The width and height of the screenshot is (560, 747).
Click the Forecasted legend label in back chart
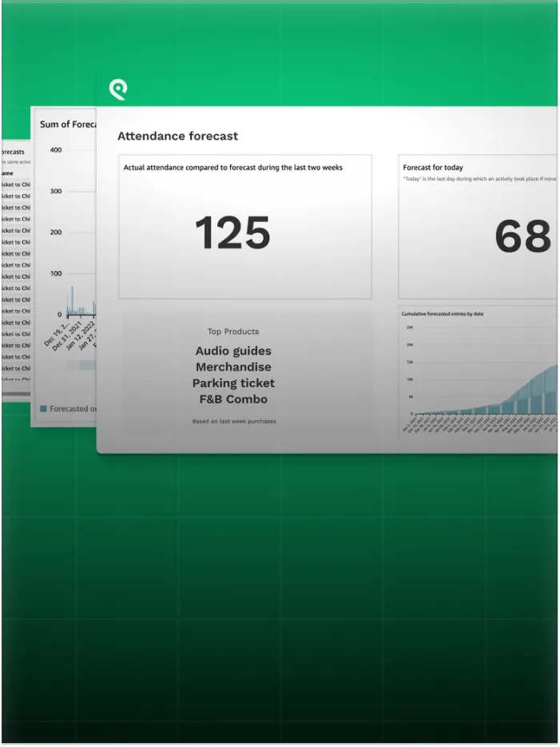tap(73, 409)
